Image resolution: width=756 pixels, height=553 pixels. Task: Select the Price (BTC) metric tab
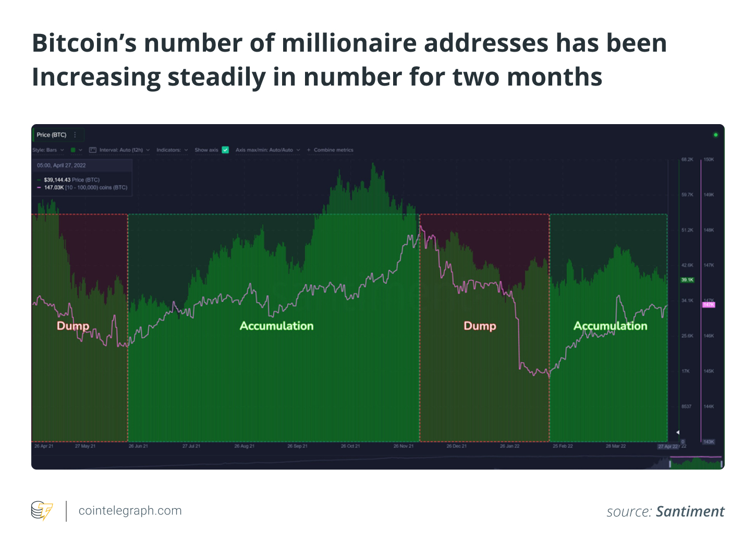click(x=52, y=135)
